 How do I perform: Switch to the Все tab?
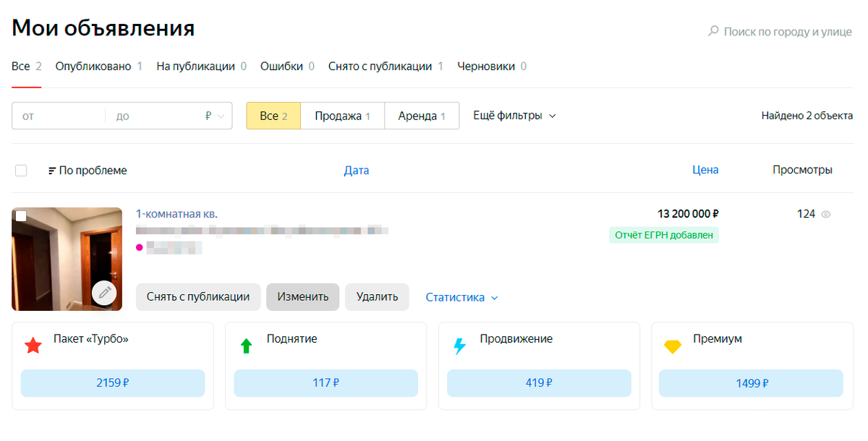point(27,67)
